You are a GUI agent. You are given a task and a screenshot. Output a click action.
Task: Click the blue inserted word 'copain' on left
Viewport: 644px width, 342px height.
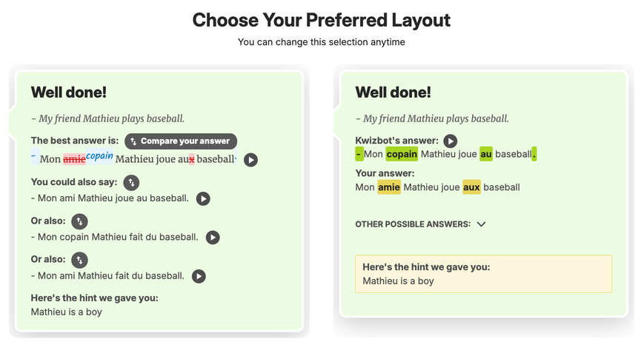click(99, 156)
